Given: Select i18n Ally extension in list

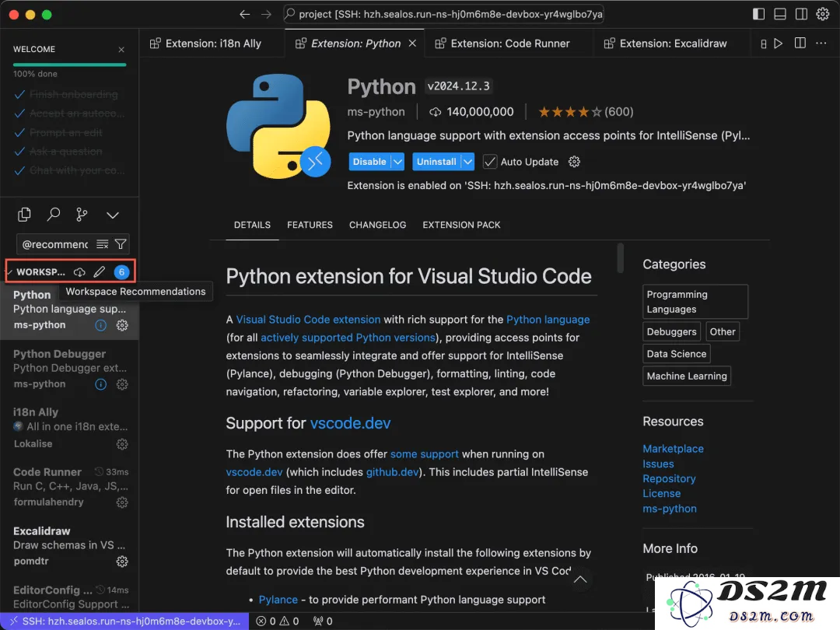Looking at the screenshot, I should [70, 428].
